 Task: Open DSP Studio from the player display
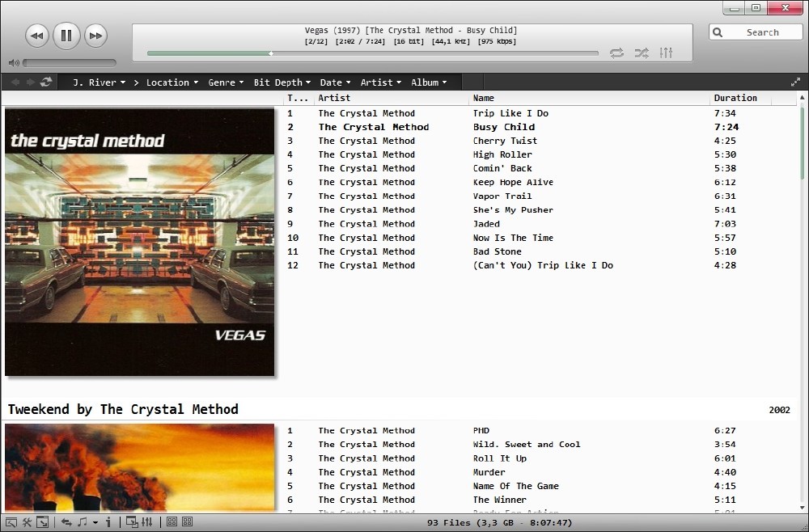[x=666, y=53]
